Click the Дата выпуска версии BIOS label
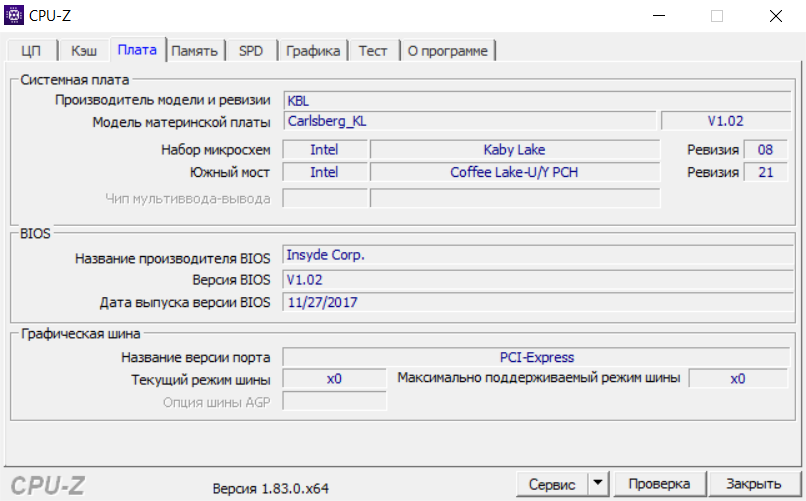806x501 pixels. point(185,302)
